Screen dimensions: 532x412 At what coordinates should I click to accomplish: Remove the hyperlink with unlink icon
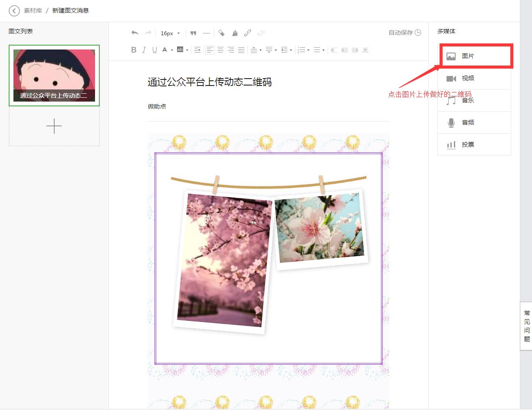click(x=261, y=33)
